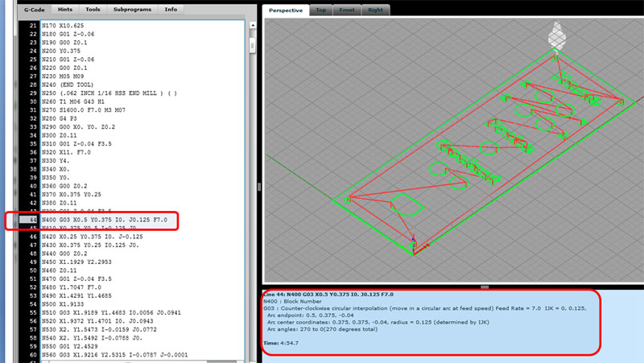The height and width of the screenshot is (363, 644).
Task: Switch to the Top view tab
Action: [320, 10]
